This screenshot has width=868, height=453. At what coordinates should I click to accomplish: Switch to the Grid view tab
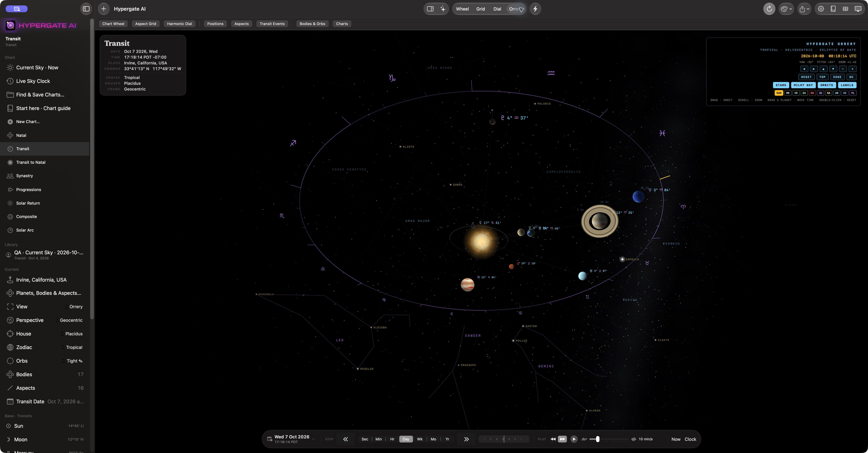tap(481, 9)
